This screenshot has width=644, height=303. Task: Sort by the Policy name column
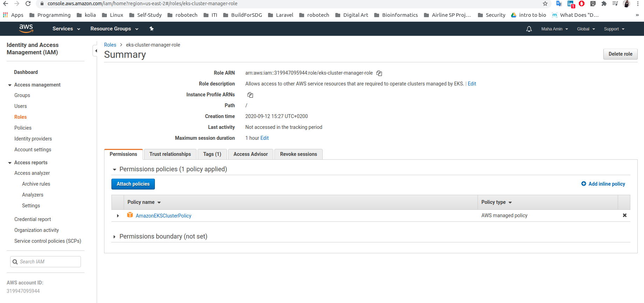click(x=144, y=202)
